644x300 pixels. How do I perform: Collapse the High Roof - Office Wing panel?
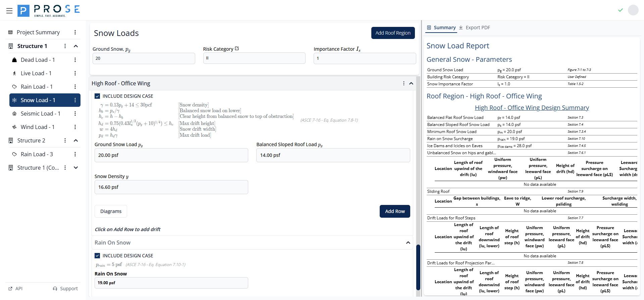411,83
